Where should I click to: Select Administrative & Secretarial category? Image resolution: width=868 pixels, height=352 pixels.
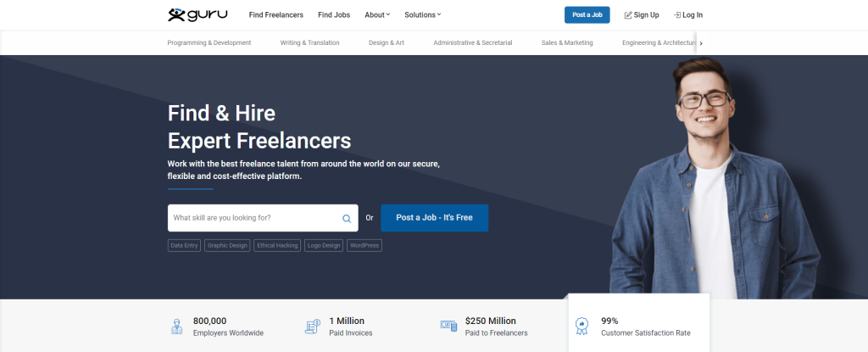tap(473, 42)
